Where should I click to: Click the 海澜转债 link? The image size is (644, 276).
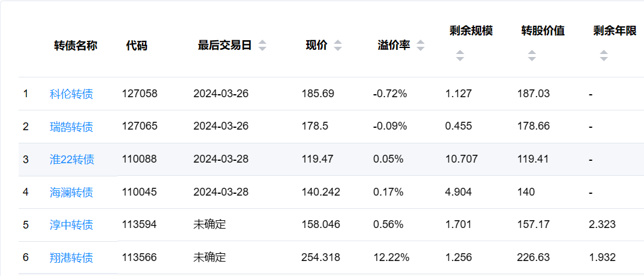71,193
